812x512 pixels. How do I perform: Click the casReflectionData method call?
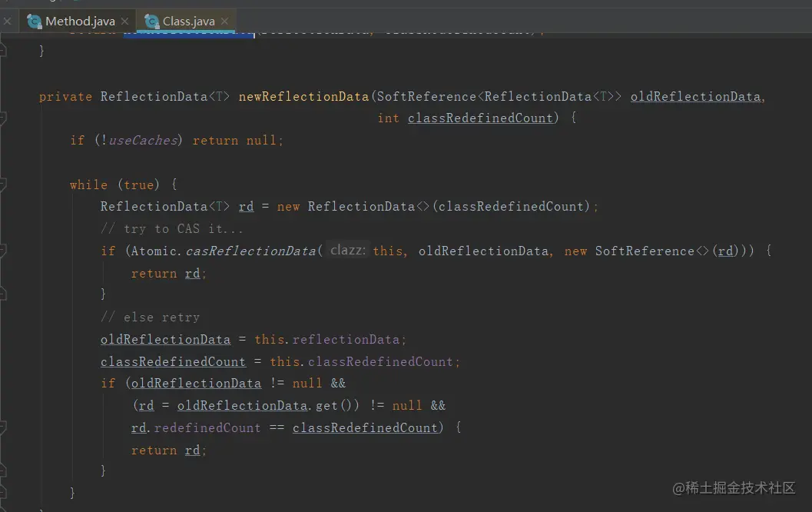click(250, 251)
